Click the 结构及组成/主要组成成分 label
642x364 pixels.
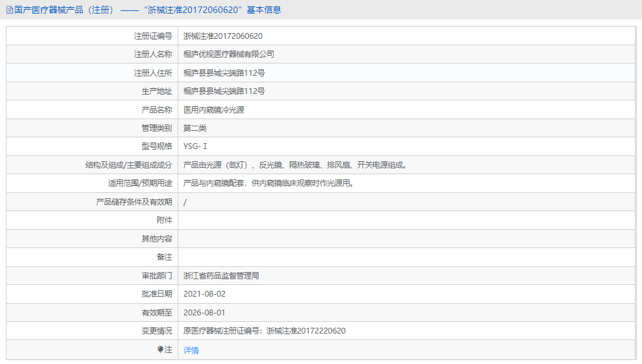128,165
